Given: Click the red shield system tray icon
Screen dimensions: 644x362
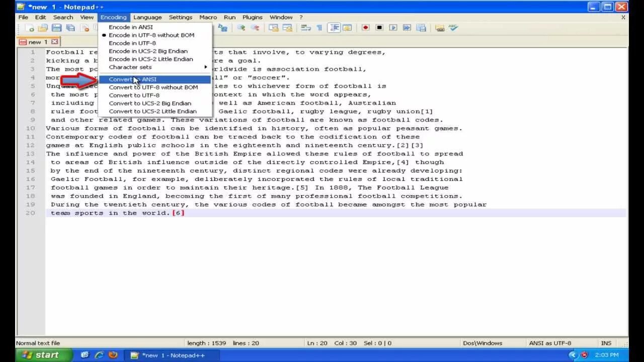Looking at the screenshot, I should 585,355.
